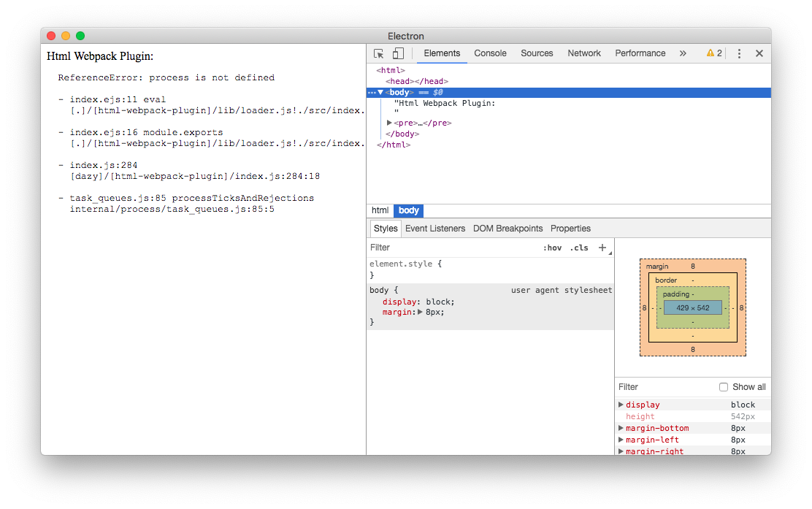Click the internal/process/task_queues.js:85:5 path
The image size is (812, 509).
click(172, 209)
